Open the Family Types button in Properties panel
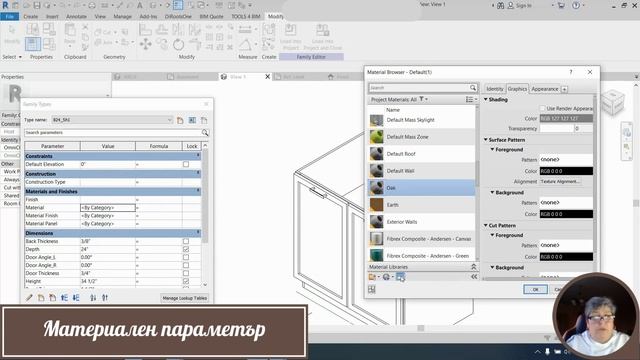 (x=49, y=44)
